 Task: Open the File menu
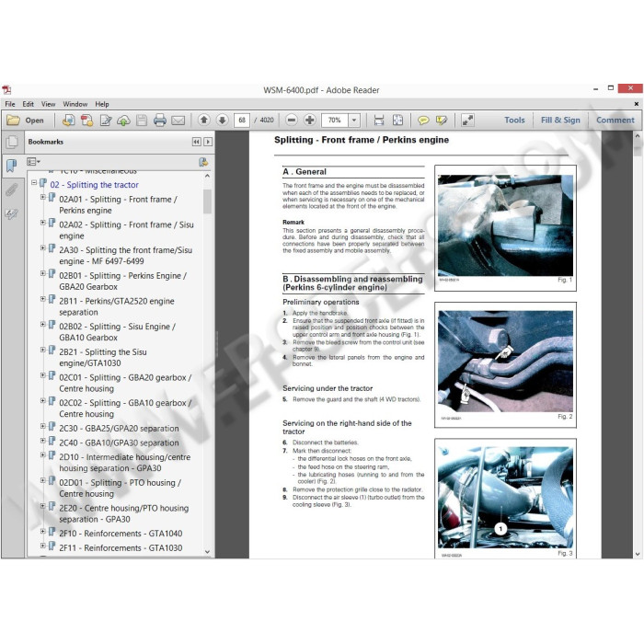click(x=10, y=104)
